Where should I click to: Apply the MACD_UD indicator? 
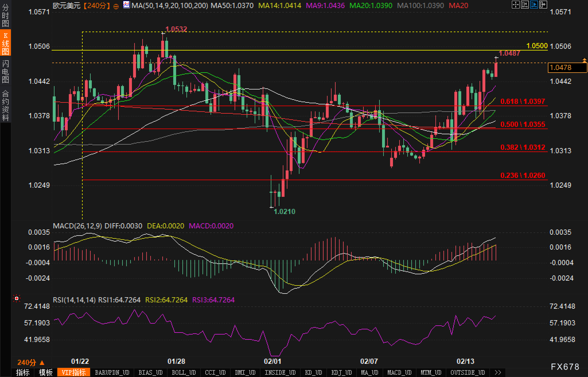(399, 372)
